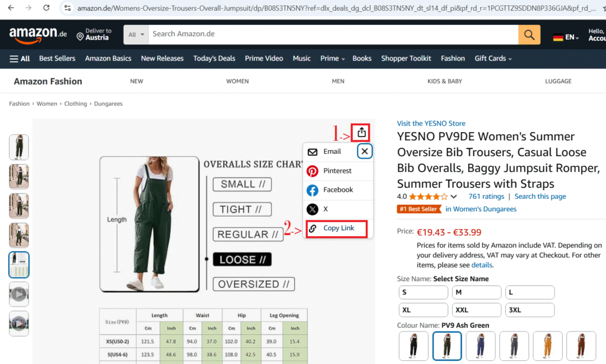Image resolution: width=606 pixels, height=364 pixels.
Task: Share on X
Action: [x=338, y=209]
